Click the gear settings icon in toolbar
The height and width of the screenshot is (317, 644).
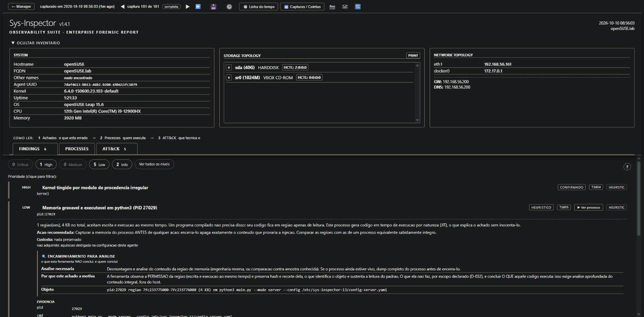[345, 7]
